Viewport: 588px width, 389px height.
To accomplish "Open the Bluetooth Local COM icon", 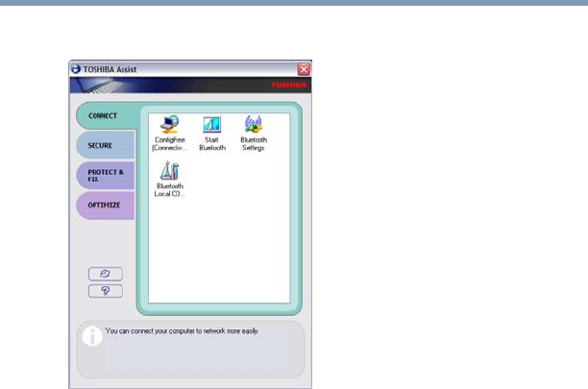I will click(x=169, y=180).
